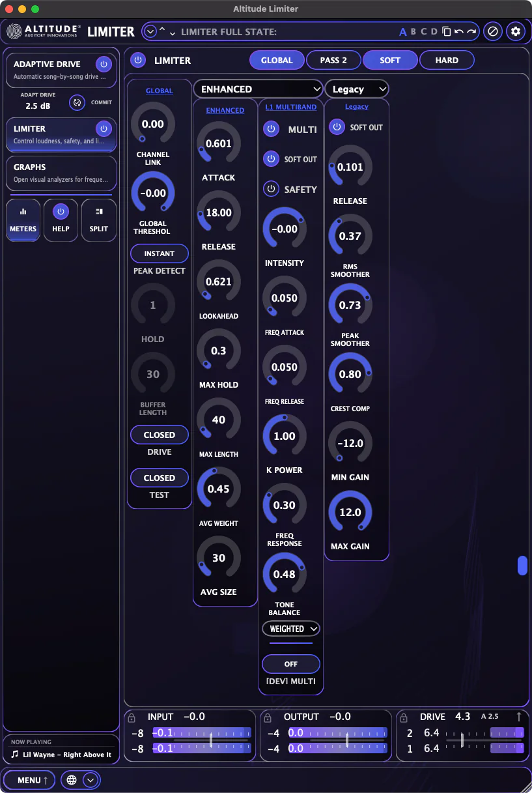
Task: Click the INSTANT peak detect button
Action: point(160,253)
